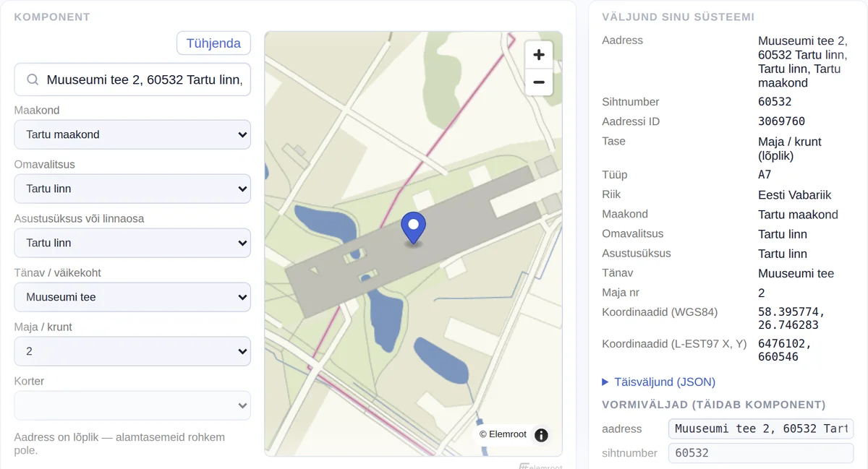Click the KOMPONENT heading
868x469 pixels.
(52, 17)
